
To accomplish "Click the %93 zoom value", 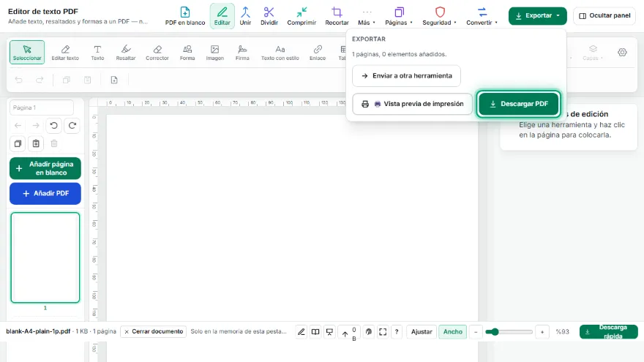I will pyautogui.click(x=562, y=331).
